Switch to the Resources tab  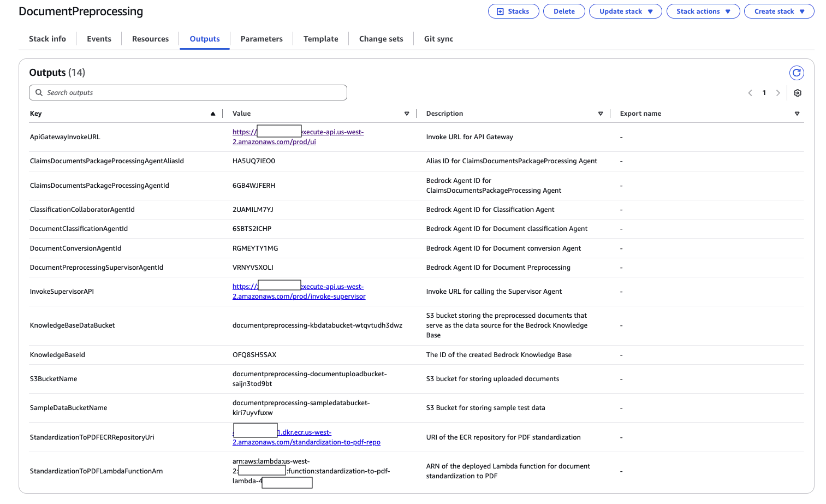[150, 39]
